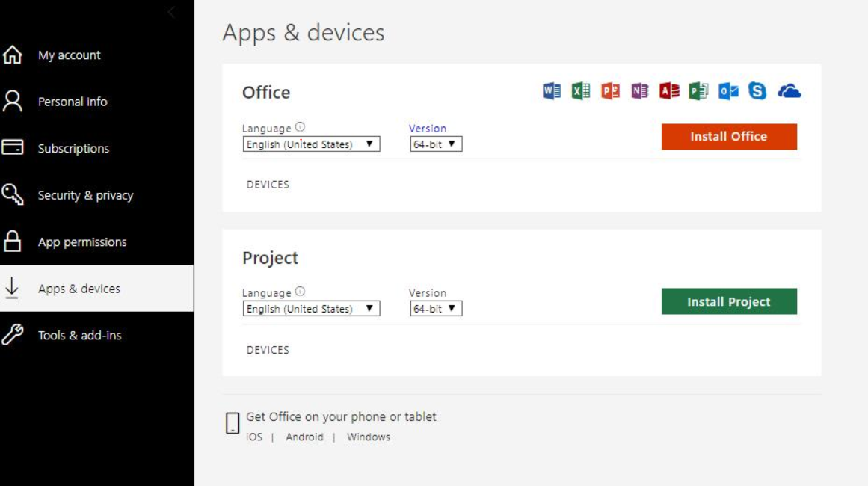Open the Project Language dropdown
868x486 pixels.
tap(311, 308)
